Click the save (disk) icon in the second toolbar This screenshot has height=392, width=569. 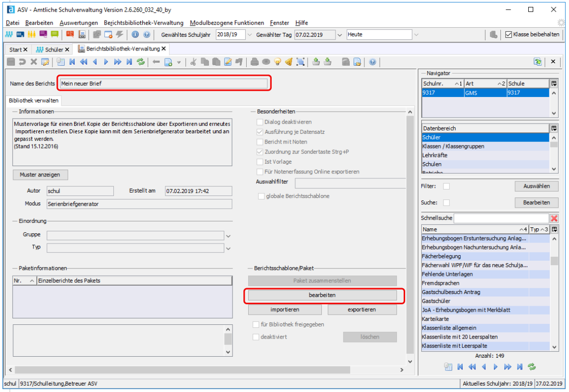[11, 62]
